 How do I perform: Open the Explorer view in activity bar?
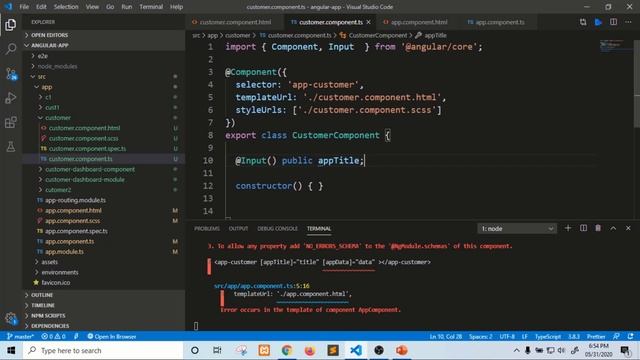click(11, 25)
